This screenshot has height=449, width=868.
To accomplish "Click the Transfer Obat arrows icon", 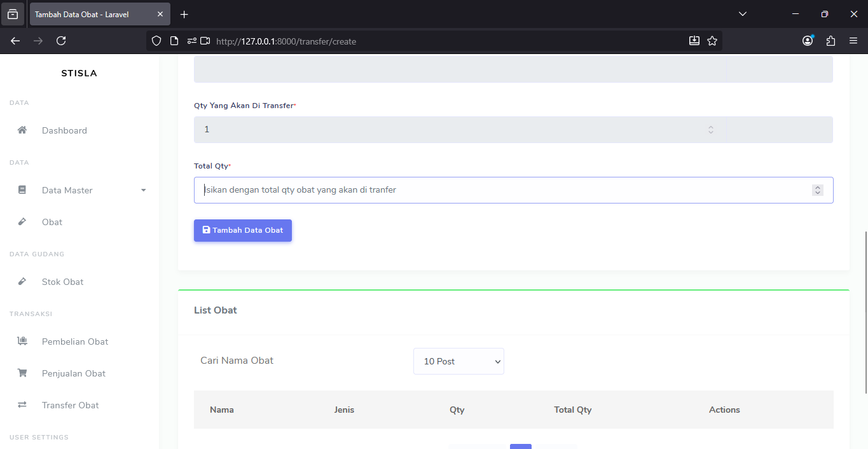I will (x=22, y=405).
